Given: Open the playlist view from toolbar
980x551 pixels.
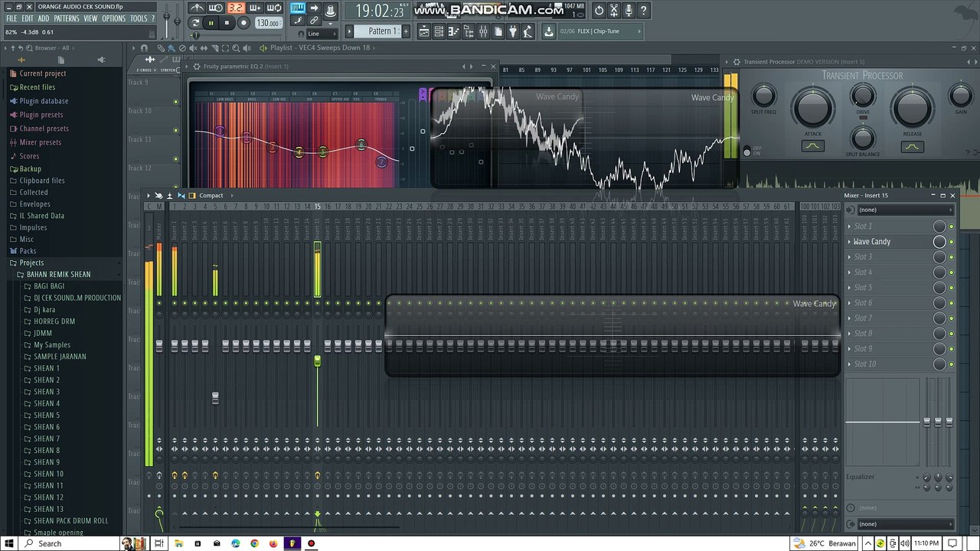Looking at the screenshot, I should tap(424, 31).
